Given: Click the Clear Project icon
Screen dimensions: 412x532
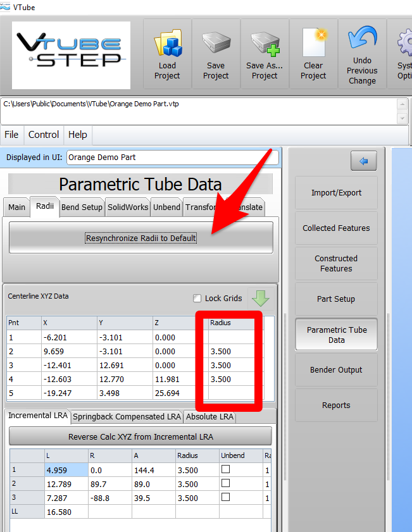Looking at the screenshot, I should 313,46.
